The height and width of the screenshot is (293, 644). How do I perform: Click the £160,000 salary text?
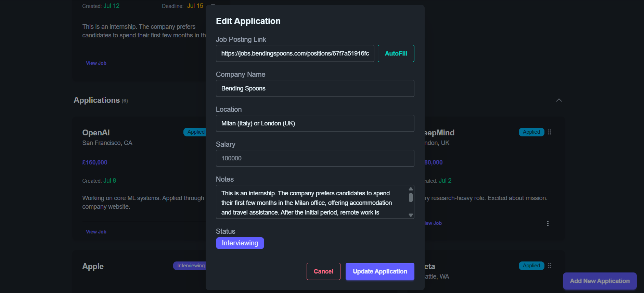[95, 162]
